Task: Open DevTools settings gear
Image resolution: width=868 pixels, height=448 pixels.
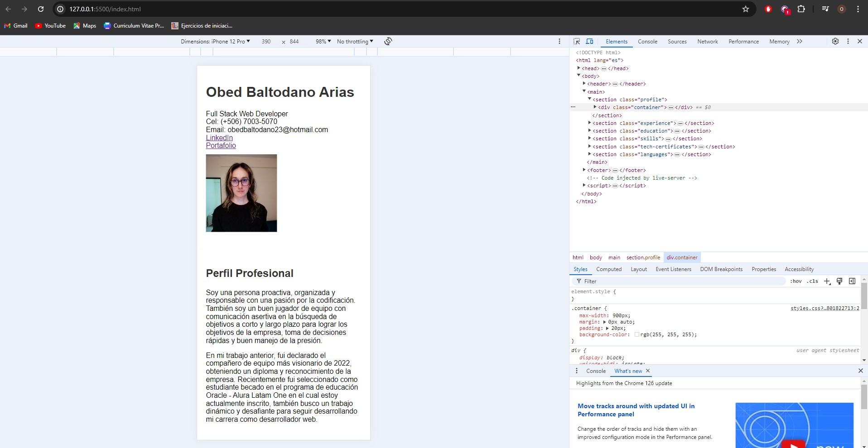Action: click(835, 41)
